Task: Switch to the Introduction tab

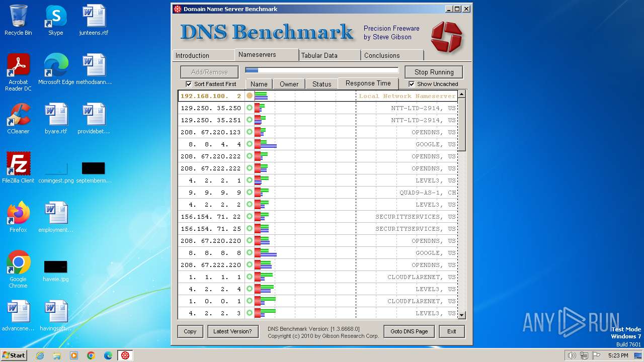Action: click(203, 55)
